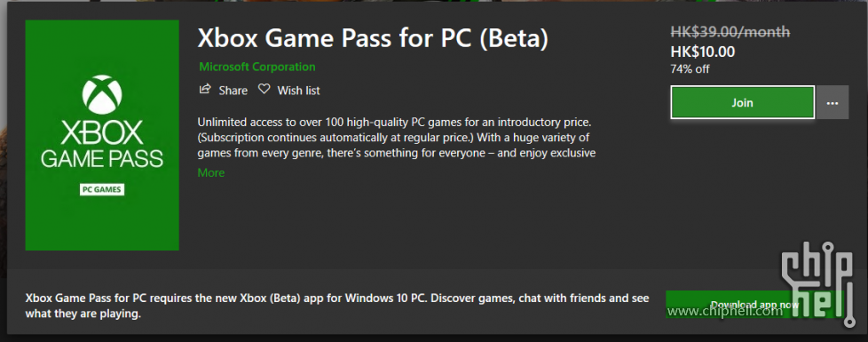Click the HK$10.00 discounted price
The width and height of the screenshot is (868, 342).
703,52
